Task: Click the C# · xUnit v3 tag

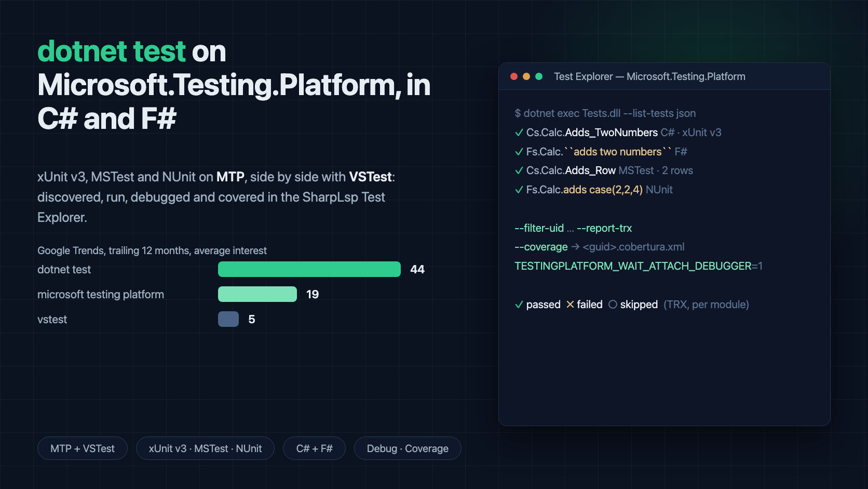Action: pos(691,133)
